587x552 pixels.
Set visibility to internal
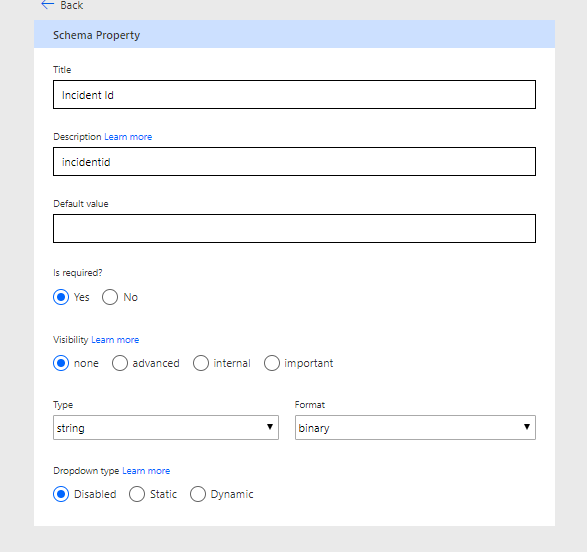tap(201, 363)
